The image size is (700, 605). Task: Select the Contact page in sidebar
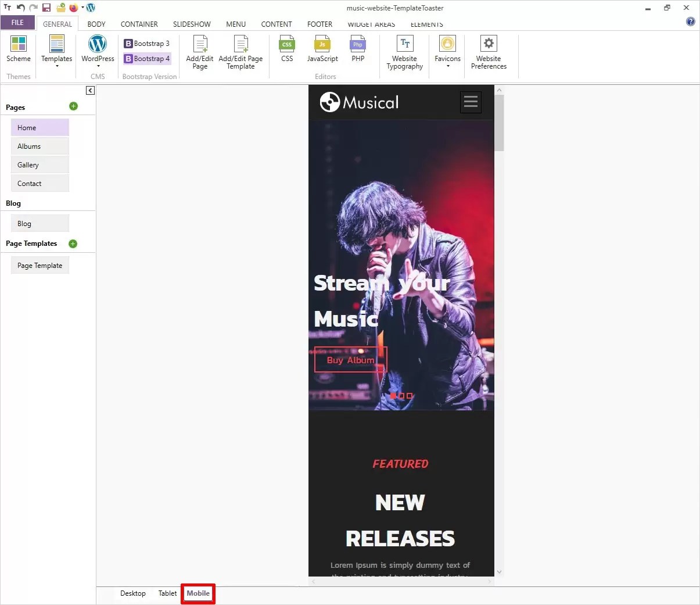click(40, 183)
